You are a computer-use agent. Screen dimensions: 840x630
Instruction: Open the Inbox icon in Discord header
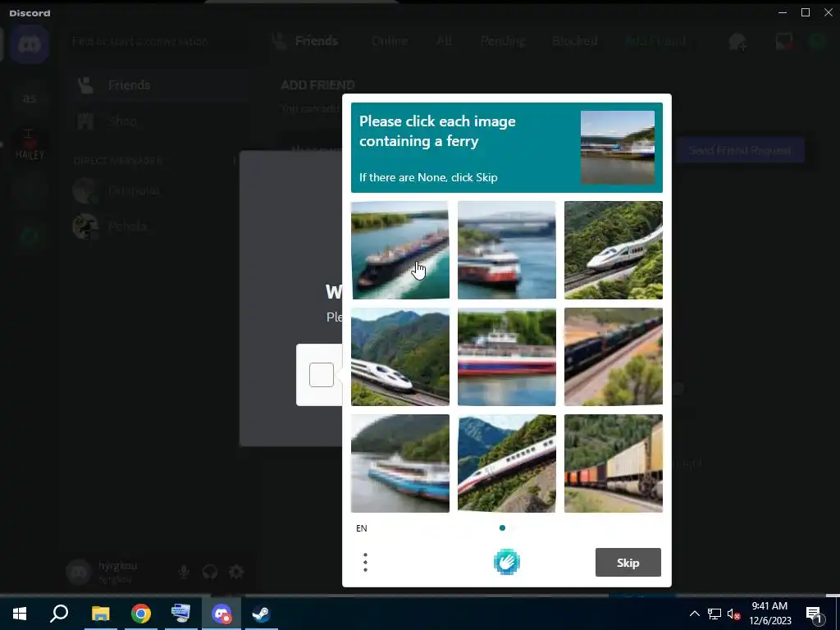[x=784, y=41]
